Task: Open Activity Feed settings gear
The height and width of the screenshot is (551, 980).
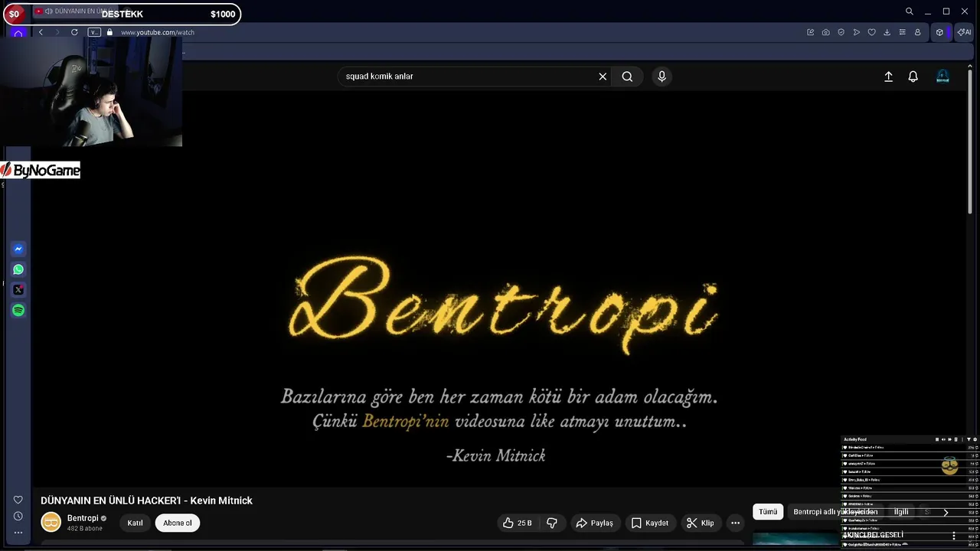Action: (x=975, y=439)
